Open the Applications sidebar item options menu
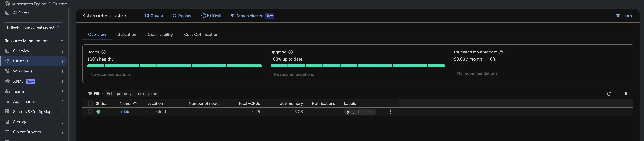This screenshot has width=644, height=141. [62, 102]
